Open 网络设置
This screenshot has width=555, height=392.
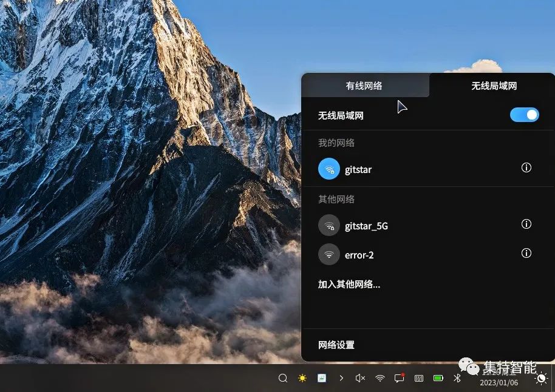(x=336, y=345)
